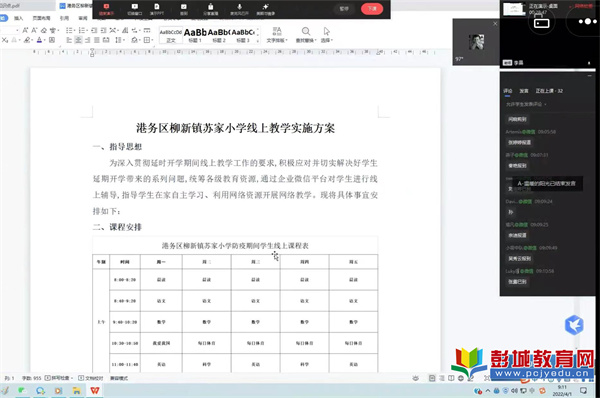600x398 pixels.
Task: Open the Windows notification center
Action: (583, 391)
